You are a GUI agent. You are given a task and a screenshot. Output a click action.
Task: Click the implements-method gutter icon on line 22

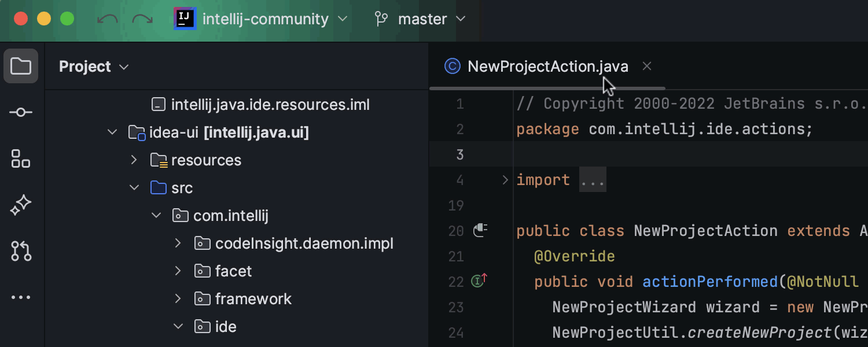[479, 280]
